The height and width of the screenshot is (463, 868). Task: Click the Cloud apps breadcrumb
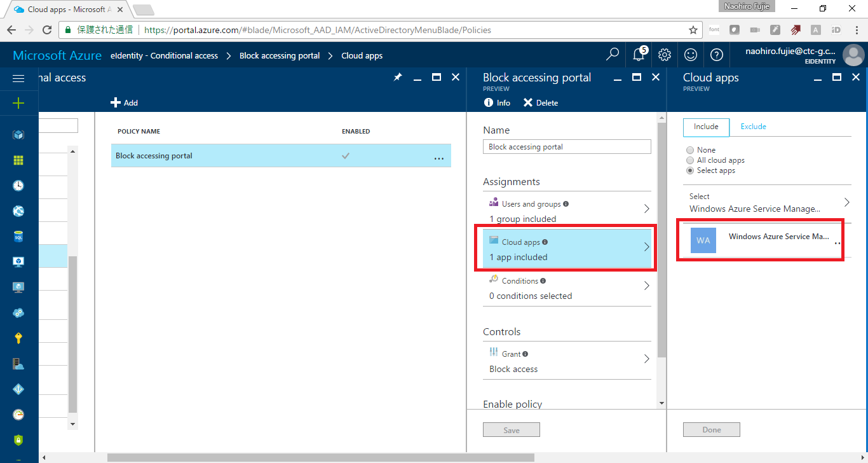(362, 56)
